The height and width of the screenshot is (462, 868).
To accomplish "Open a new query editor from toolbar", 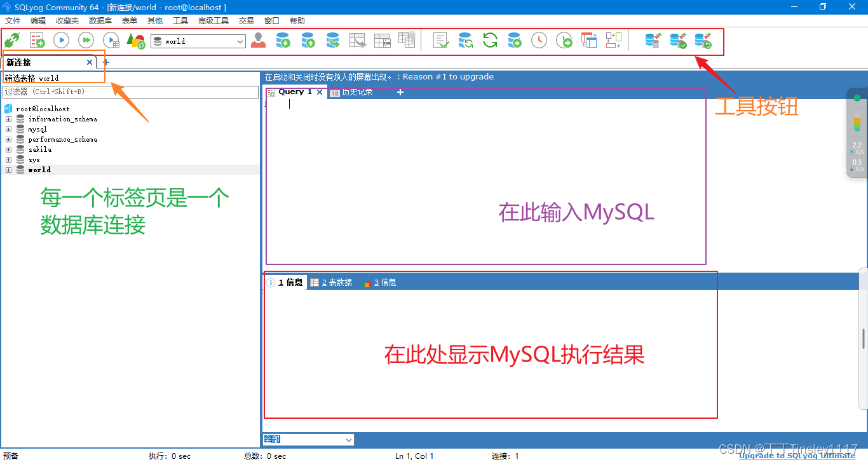I will pos(37,41).
